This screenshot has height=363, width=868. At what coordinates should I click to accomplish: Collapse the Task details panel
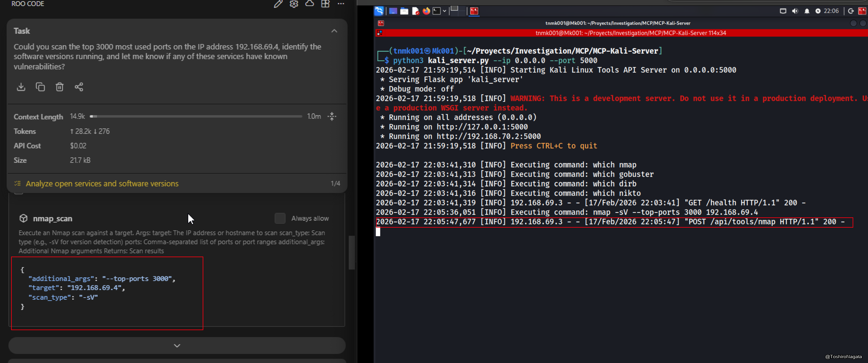[x=334, y=31]
